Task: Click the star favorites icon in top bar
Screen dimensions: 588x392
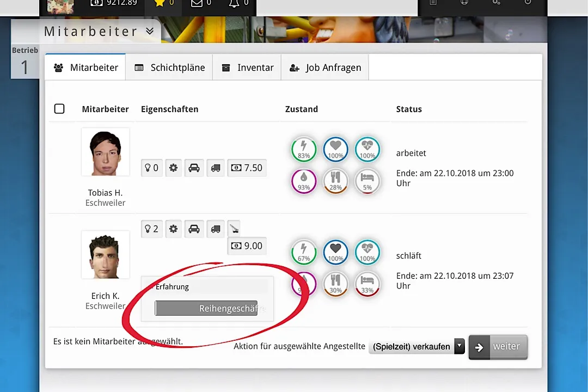Action: 160,3
